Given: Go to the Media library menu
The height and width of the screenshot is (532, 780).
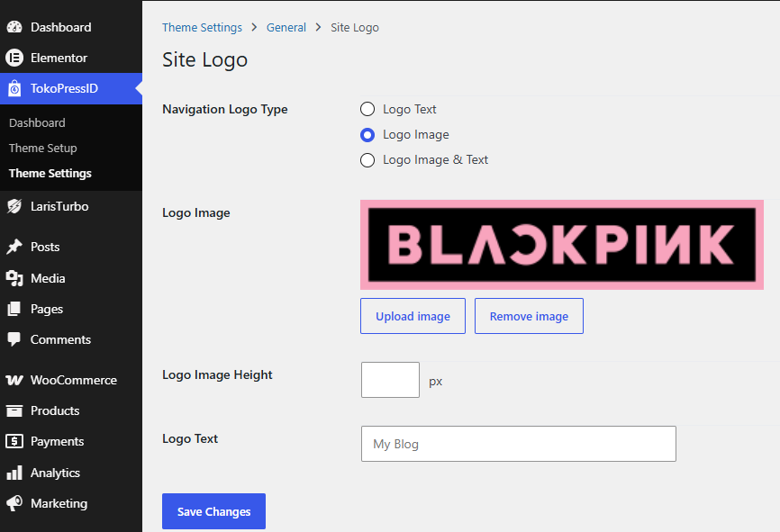Looking at the screenshot, I should 71,278.
